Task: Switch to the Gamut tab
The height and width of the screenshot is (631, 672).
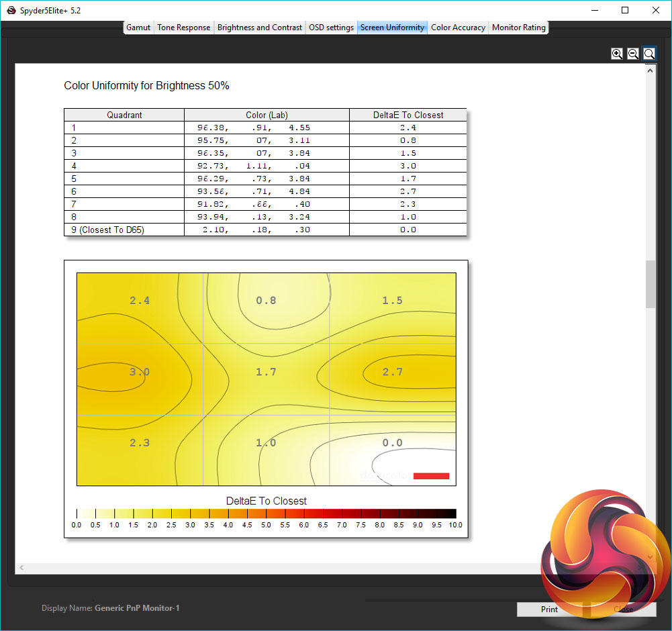Action: click(x=138, y=28)
